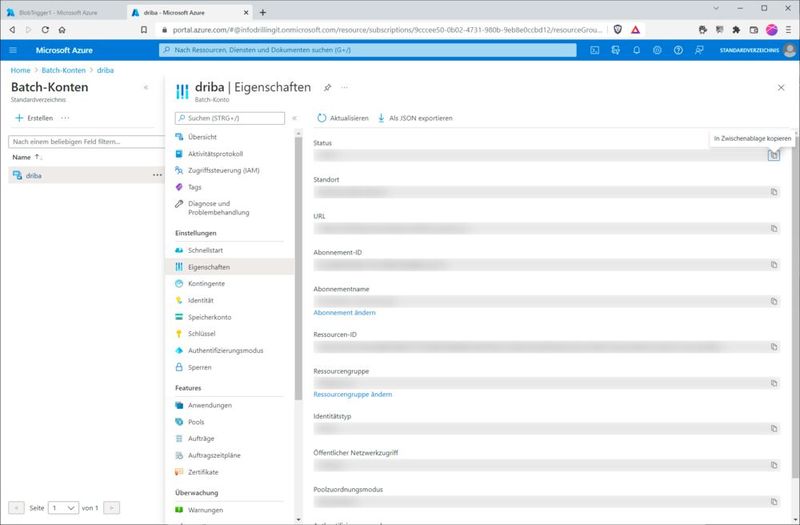
Task: Open context menu dots for driba row
Action: point(157,175)
